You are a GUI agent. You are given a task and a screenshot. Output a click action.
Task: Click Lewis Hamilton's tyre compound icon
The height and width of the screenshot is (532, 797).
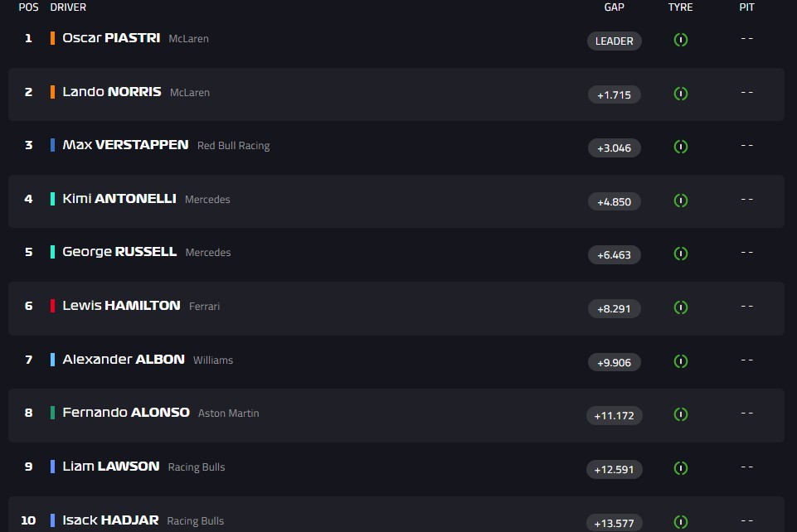click(681, 307)
